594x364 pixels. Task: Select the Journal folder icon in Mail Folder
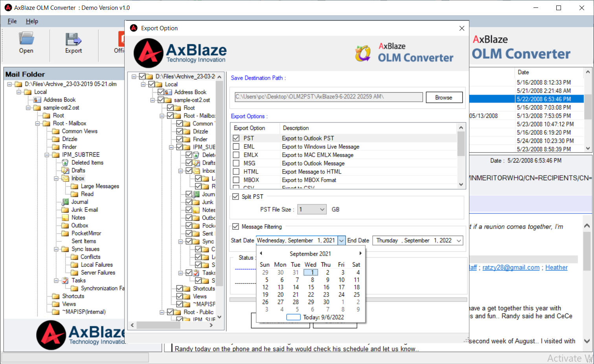pyautogui.click(x=65, y=202)
